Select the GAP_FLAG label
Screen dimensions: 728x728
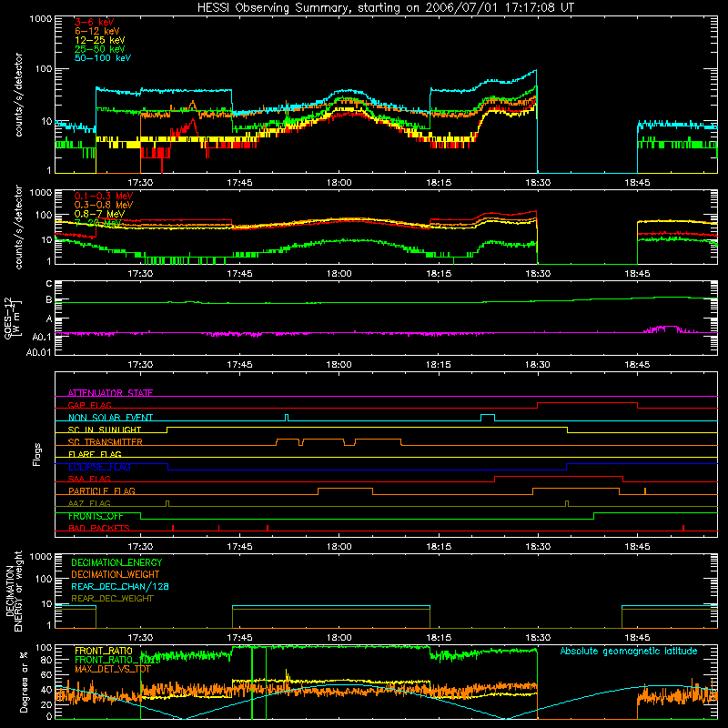(89, 405)
